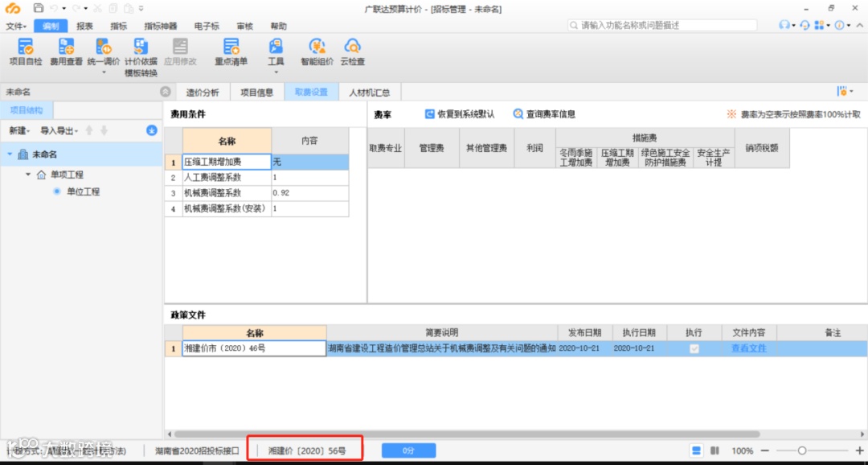Click the info circle icon
868x465 pixels.
click(839, 26)
